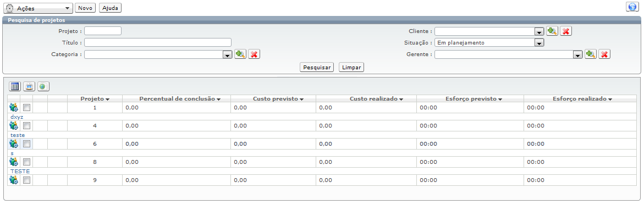Select the checkbox for project 8

[27, 162]
